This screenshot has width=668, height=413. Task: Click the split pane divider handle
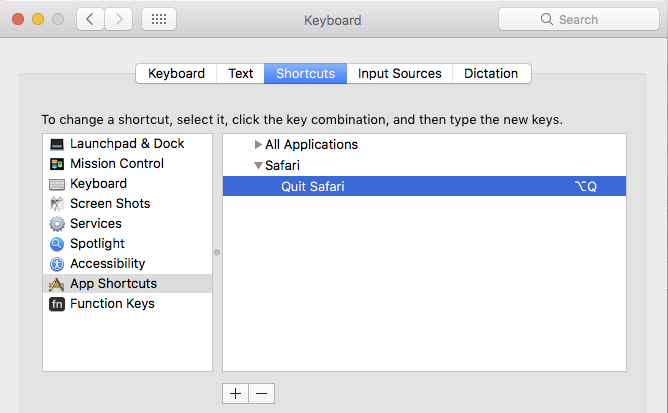pos(217,253)
